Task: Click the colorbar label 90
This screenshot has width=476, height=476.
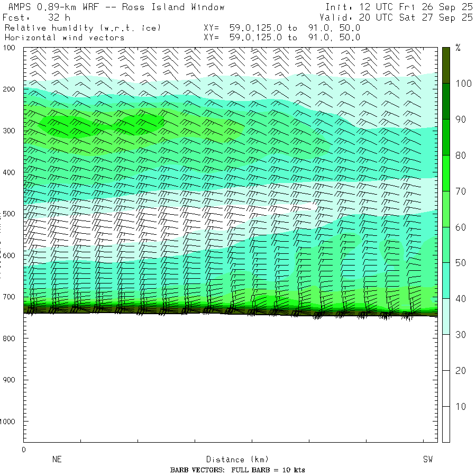Action: click(461, 120)
